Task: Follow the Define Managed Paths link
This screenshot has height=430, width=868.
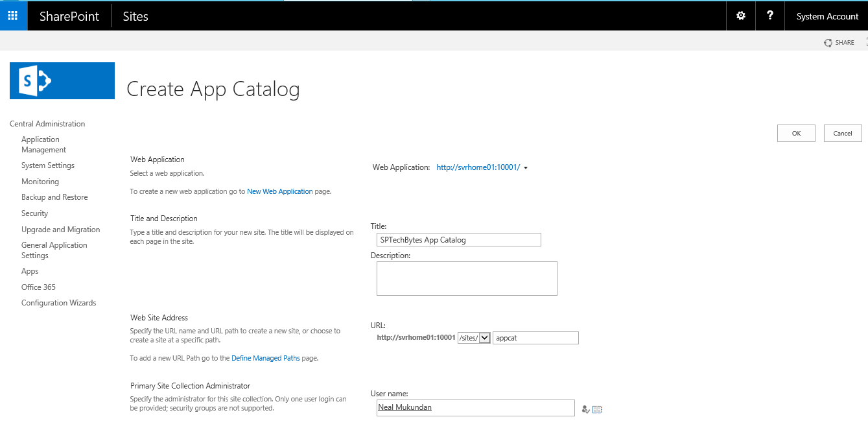Action: (266, 358)
